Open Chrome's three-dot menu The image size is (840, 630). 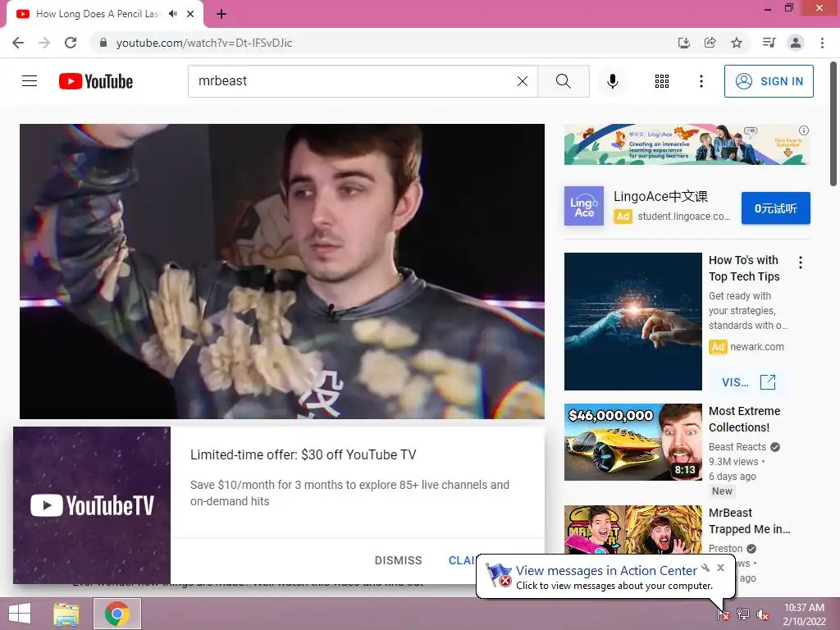coord(822,43)
